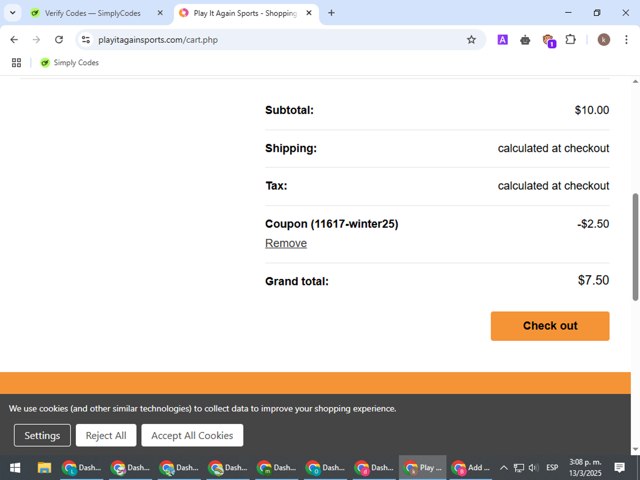The width and height of the screenshot is (640, 480).
Task: Click the Subtotal amount $10.00
Action: (592, 110)
